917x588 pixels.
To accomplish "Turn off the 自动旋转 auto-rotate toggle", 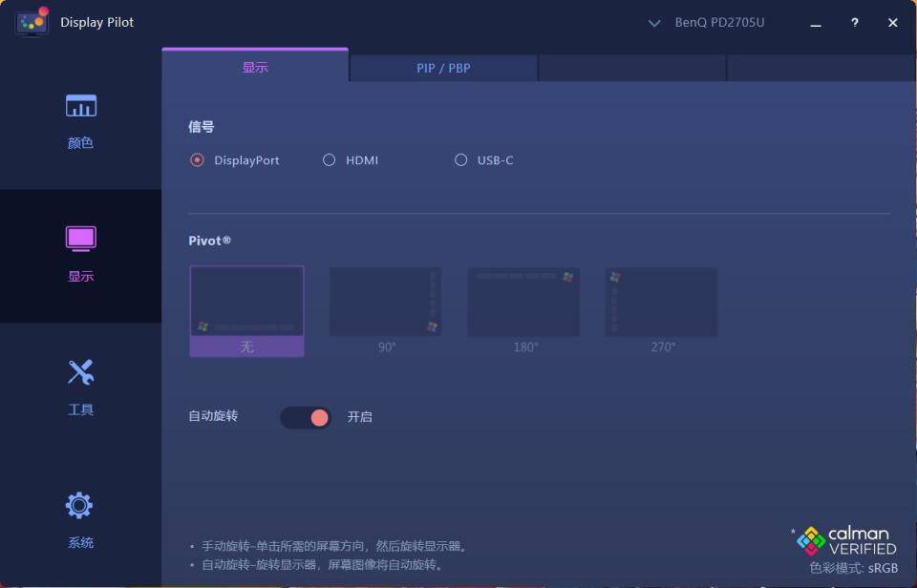I will point(306,417).
